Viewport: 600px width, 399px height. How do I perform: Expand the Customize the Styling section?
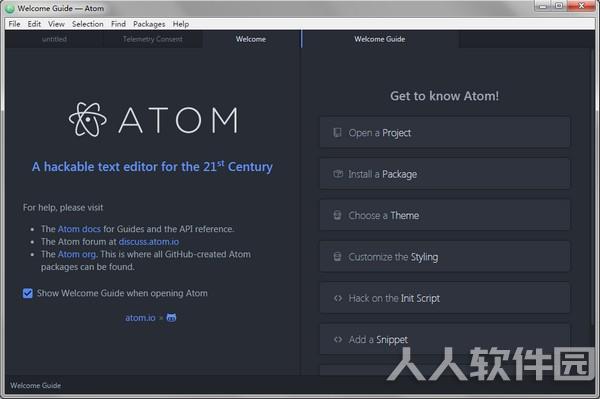click(x=445, y=256)
